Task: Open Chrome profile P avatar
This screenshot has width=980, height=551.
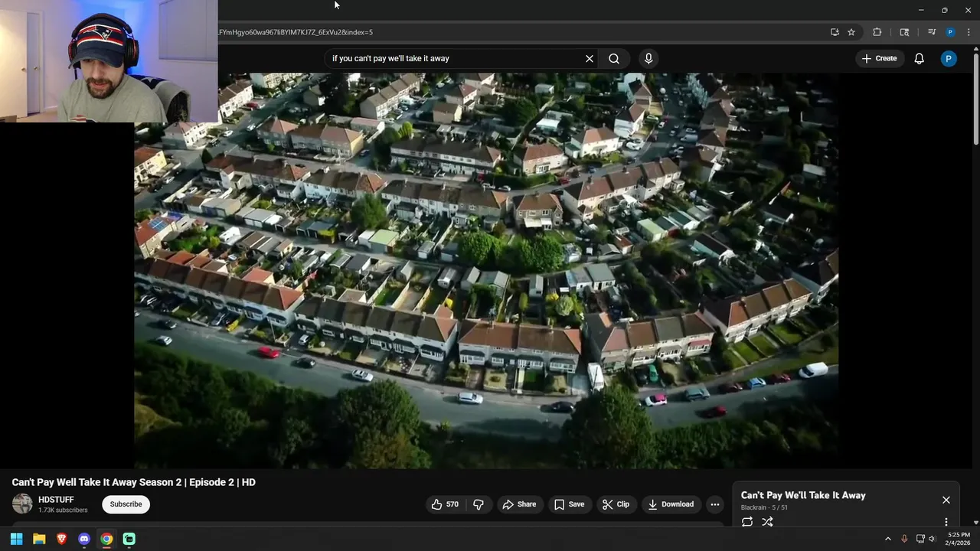Action: coord(950,32)
